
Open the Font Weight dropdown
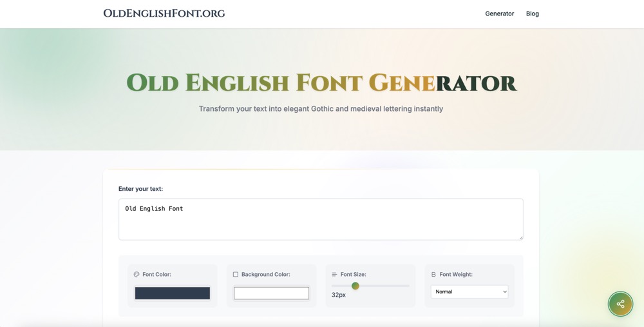469,292
